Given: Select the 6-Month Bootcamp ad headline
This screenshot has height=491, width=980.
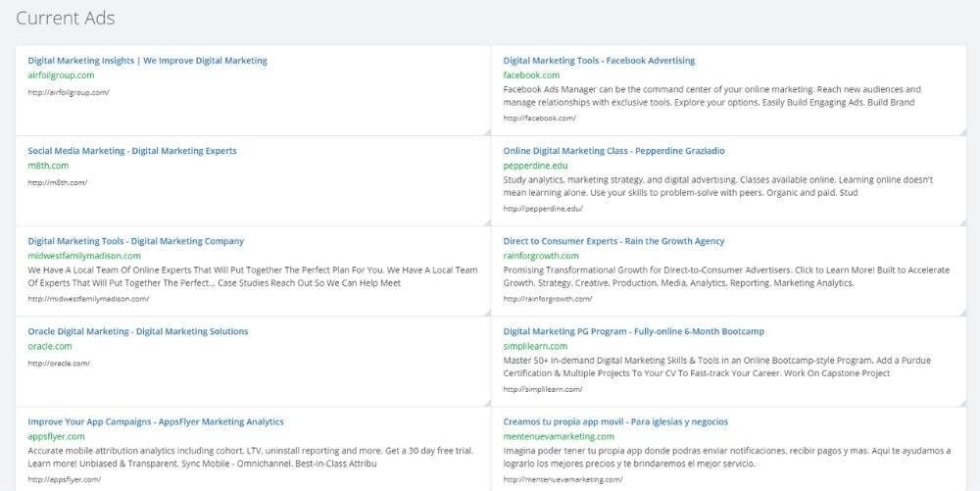Looking at the screenshot, I should click(x=633, y=331).
